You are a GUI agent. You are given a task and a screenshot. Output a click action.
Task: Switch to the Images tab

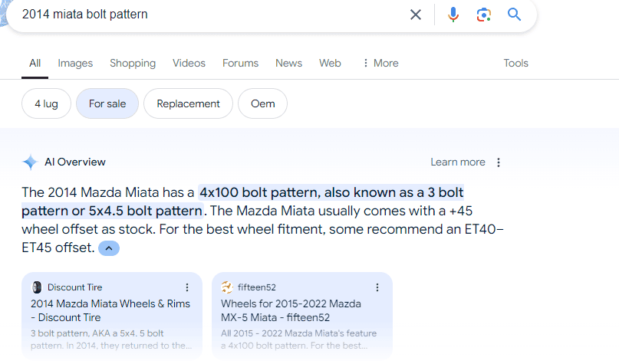click(x=75, y=63)
